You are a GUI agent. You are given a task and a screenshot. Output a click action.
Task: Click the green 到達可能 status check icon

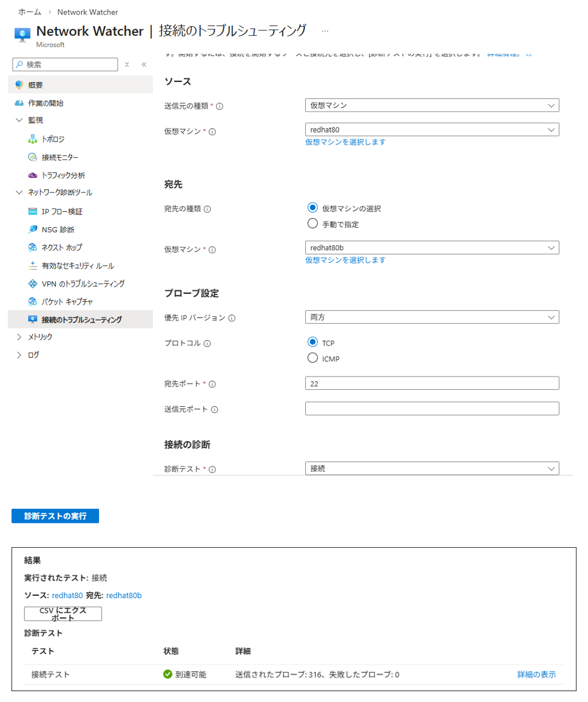(168, 674)
